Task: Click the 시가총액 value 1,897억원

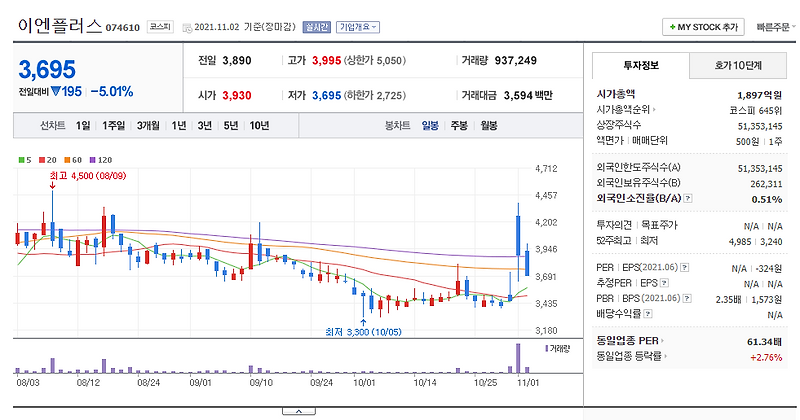Action: point(760,95)
